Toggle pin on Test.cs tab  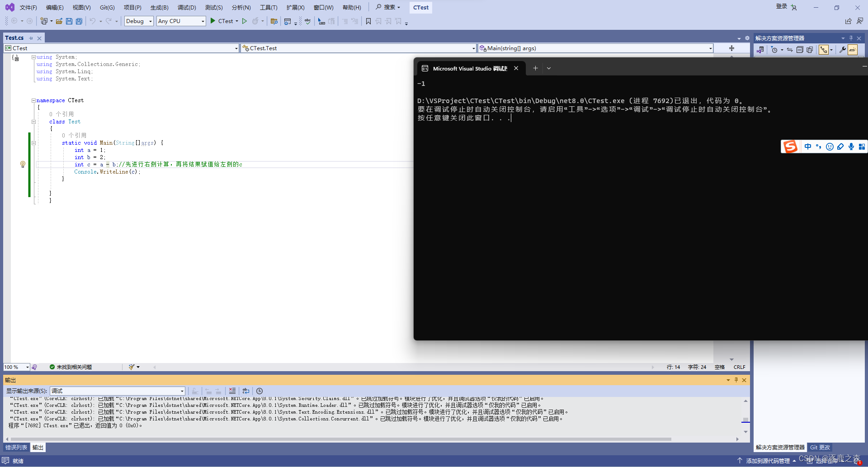pos(31,38)
